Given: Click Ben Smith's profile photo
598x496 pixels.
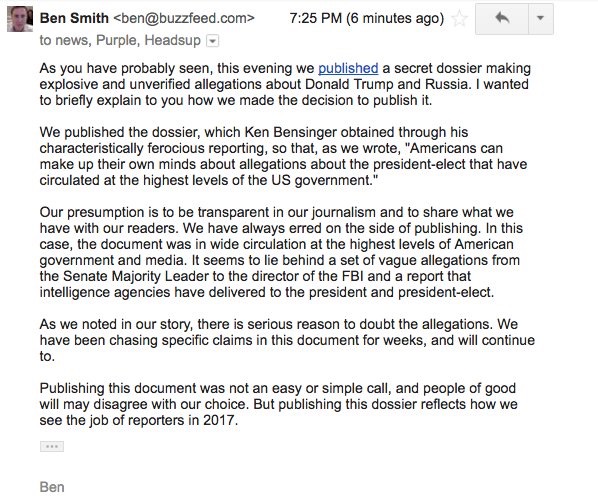Looking at the screenshot, I should pos(20,19).
